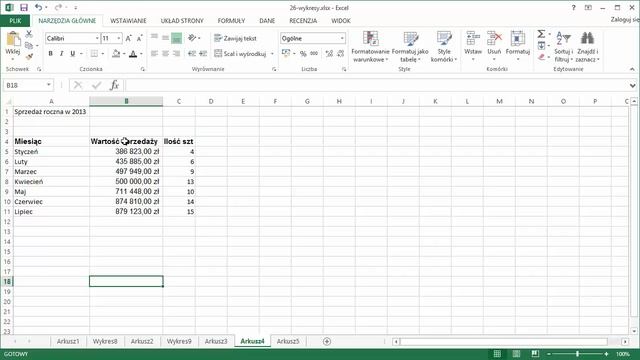Zoom in with the plus button
The width and height of the screenshot is (640, 360).
(607, 354)
